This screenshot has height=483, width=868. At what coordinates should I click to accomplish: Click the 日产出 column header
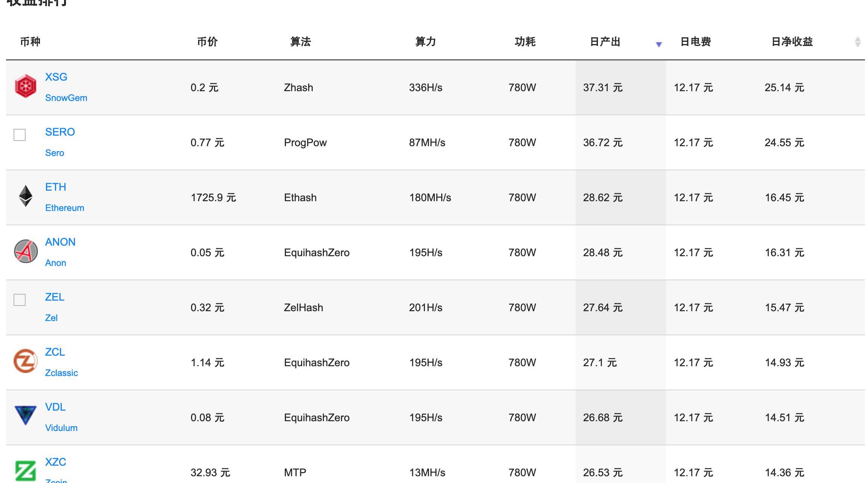(x=605, y=42)
